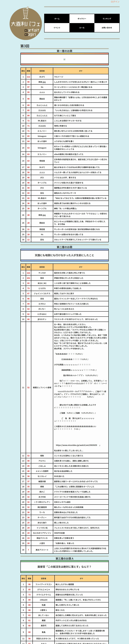Click answerer ☆うつ粉エクレア☆
The image size is (129, 644).
[42, 502]
